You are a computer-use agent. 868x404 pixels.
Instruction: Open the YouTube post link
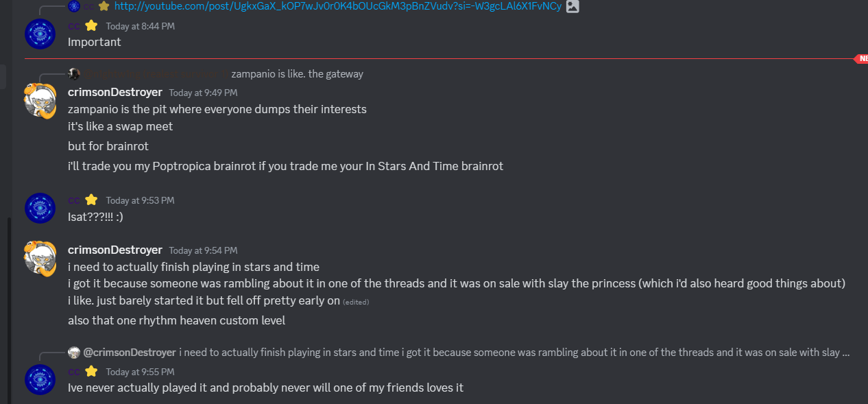[x=337, y=6]
